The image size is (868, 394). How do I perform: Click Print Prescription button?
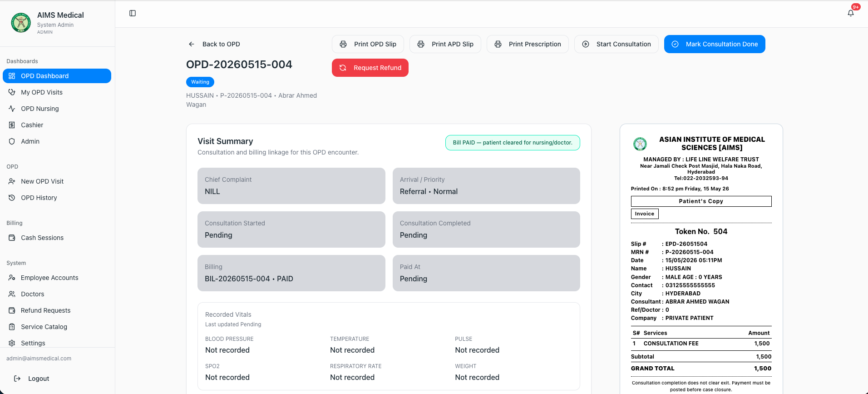528,44
